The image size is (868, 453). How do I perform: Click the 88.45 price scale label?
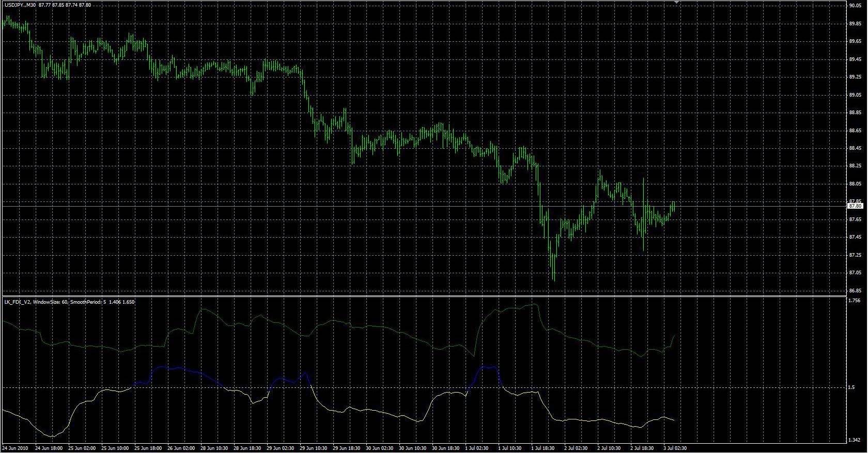pyautogui.click(x=855, y=148)
